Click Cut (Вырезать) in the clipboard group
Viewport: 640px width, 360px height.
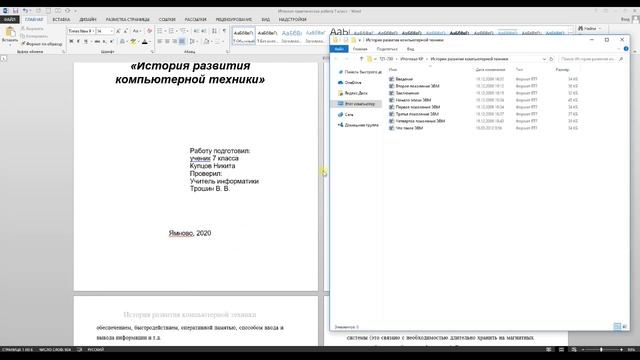33,29
